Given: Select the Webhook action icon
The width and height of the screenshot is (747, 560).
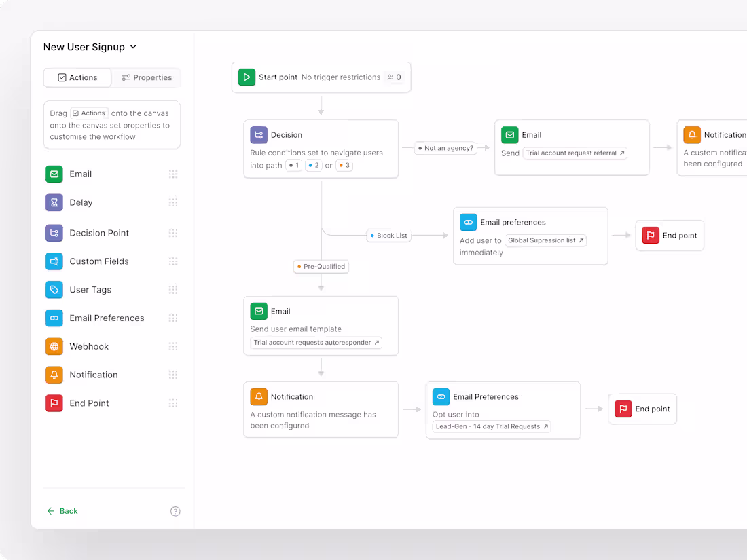Looking at the screenshot, I should [54, 346].
